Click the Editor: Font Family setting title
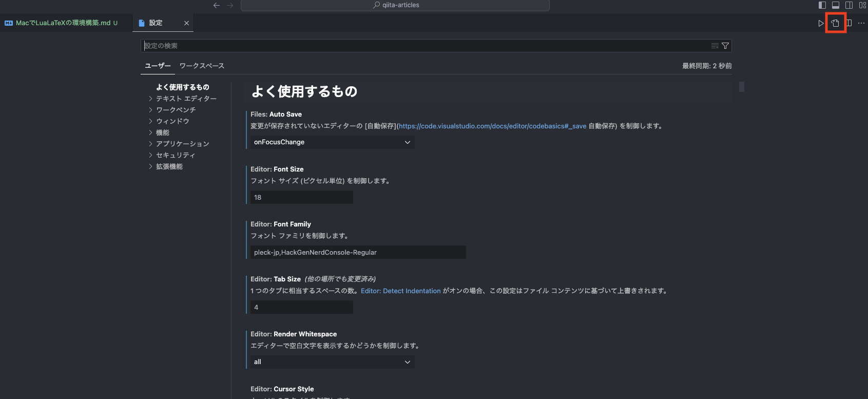 click(281, 224)
